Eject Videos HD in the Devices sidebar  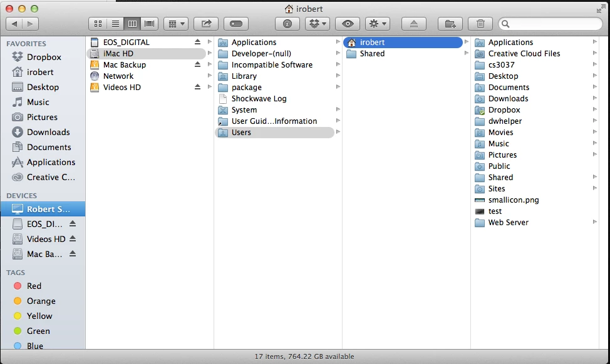[73, 239]
